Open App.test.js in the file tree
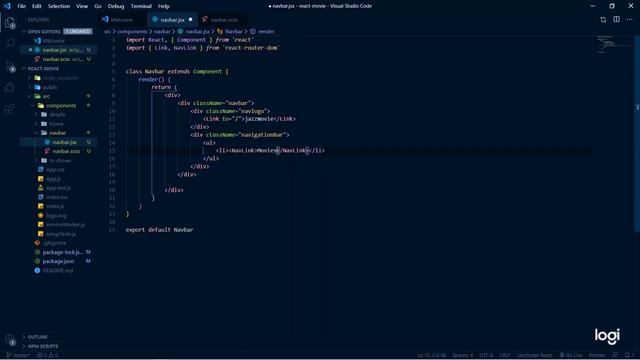The width and height of the screenshot is (640, 360). click(58, 188)
